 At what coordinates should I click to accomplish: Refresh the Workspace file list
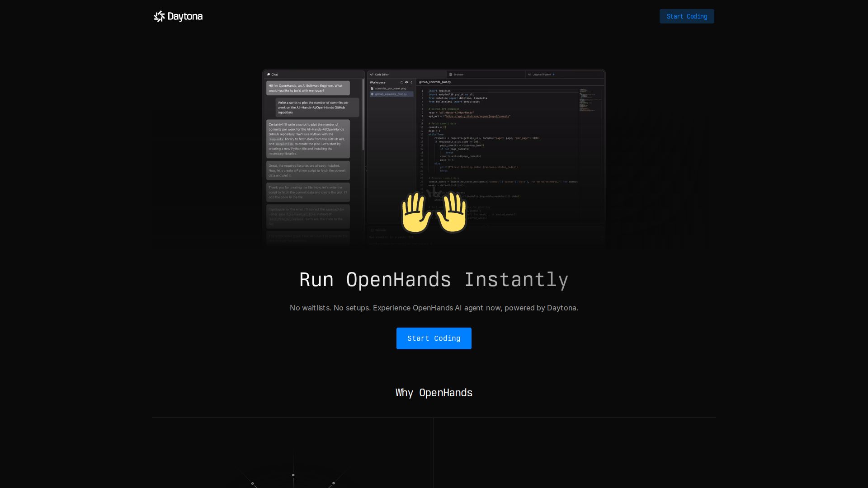coord(401,82)
